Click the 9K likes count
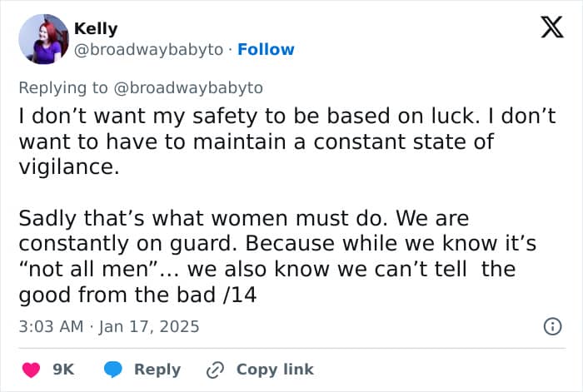This screenshot has height=392, width=583. pos(63,370)
